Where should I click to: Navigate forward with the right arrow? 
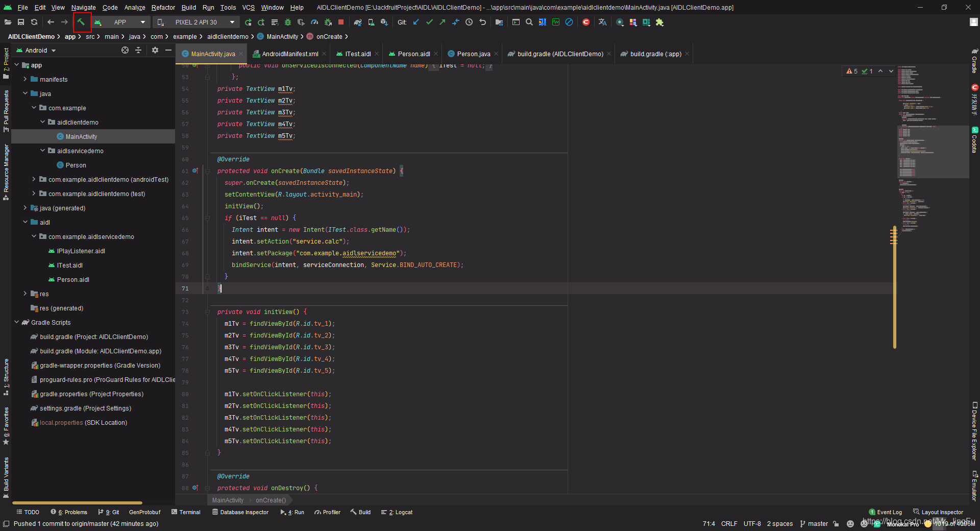(64, 22)
